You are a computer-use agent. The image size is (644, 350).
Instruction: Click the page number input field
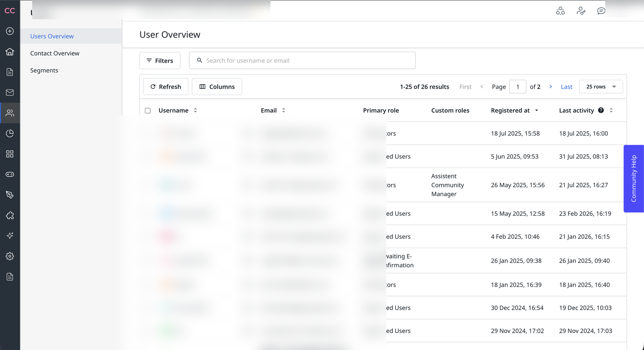click(518, 87)
